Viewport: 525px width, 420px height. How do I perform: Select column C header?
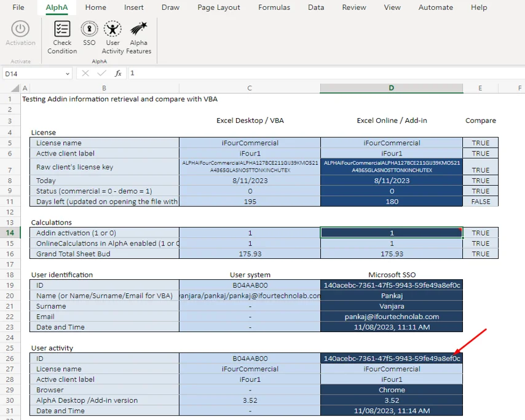pos(250,88)
